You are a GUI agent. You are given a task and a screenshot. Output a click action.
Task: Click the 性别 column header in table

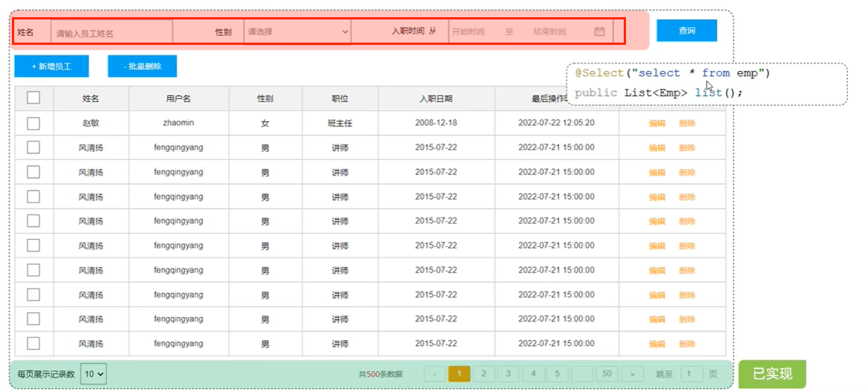point(265,99)
